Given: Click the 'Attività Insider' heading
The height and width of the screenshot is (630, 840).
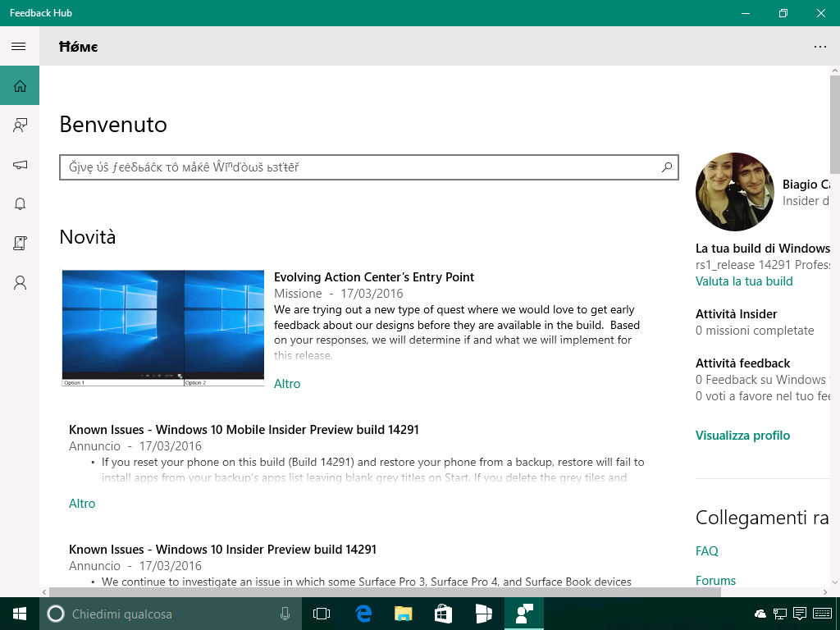Looking at the screenshot, I should click(x=736, y=314).
